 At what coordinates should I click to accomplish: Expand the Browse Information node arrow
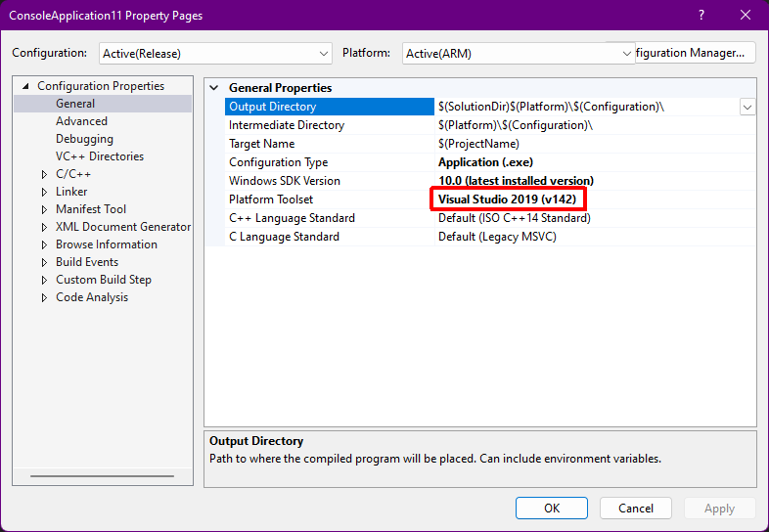[45, 244]
